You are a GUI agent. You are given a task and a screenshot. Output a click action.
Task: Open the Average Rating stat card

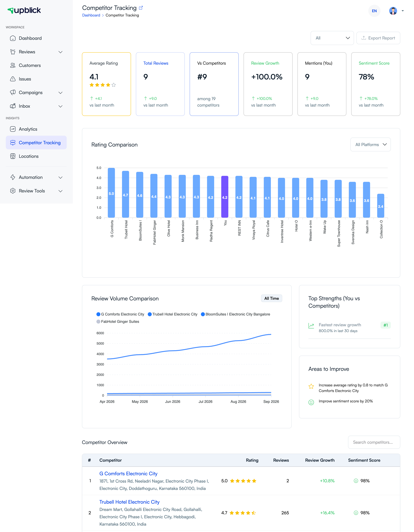coord(106,84)
